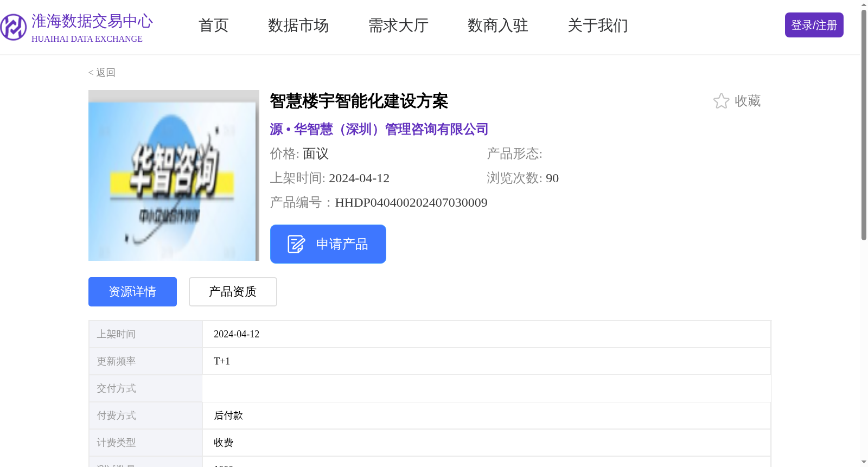868x467 pixels.
Task: Click the site title 淮海数据交易中心
Action: (92, 21)
